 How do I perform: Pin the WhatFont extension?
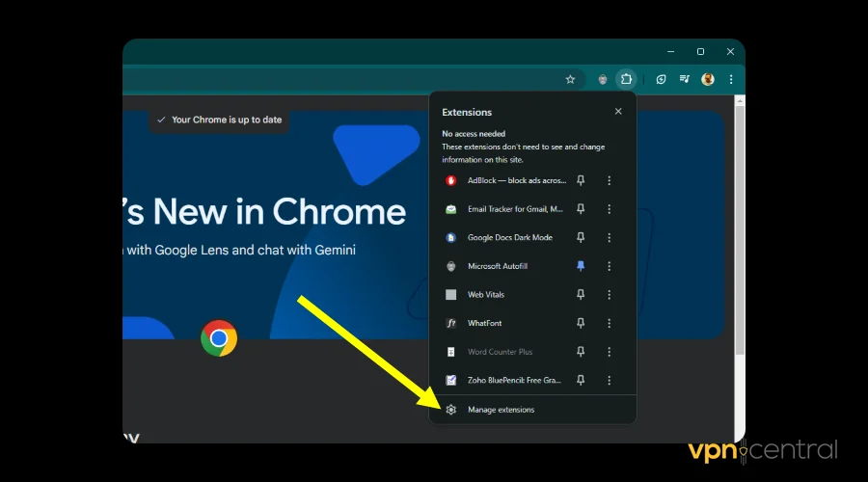[581, 323]
